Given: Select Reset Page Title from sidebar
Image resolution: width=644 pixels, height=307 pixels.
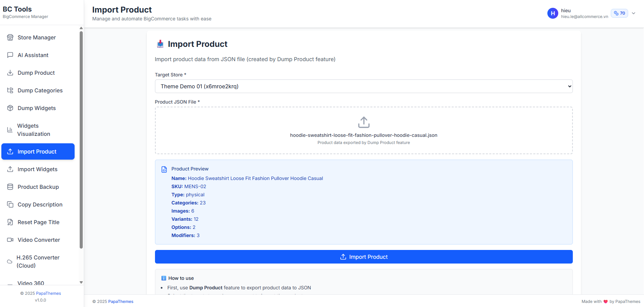Looking at the screenshot, I should point(38,222).
